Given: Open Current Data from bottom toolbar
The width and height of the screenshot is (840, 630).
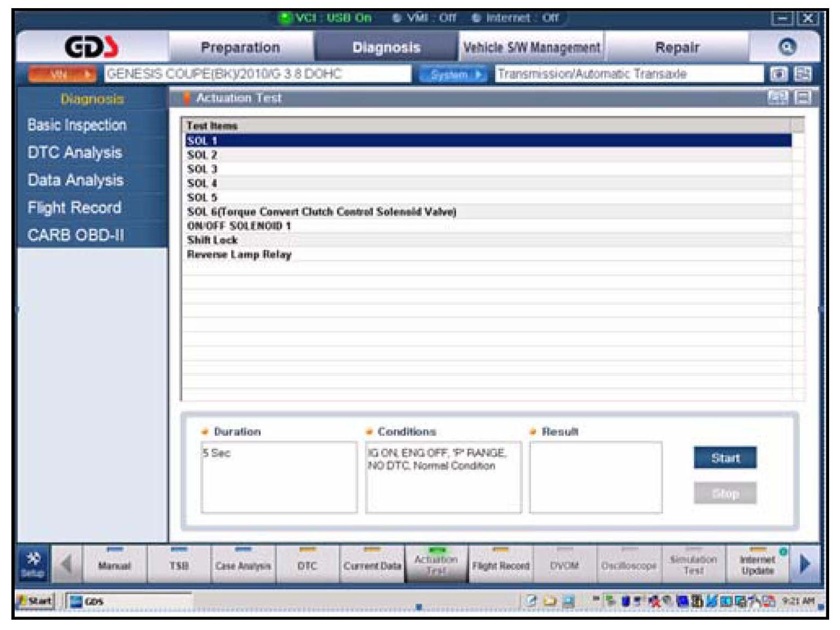Looking at the screenshot, I should click(x=372, y=565).
